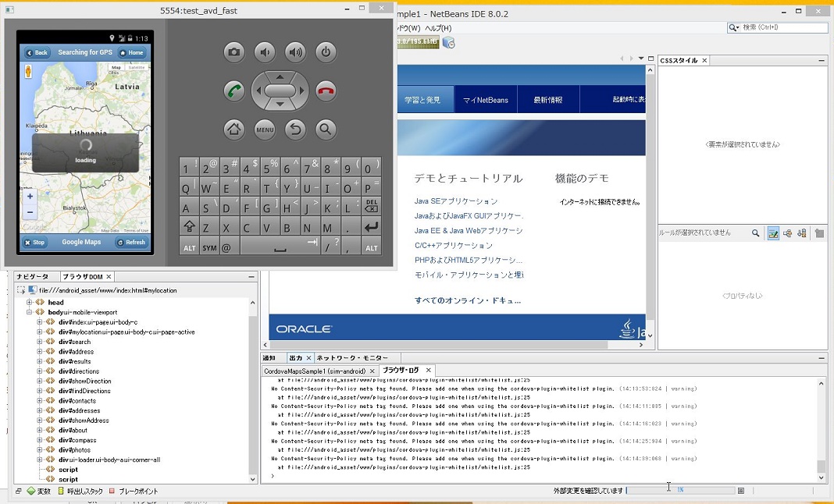The image size is (834, 504).
Task: Expand the div#contacts node
Action: tap(40, 400)
